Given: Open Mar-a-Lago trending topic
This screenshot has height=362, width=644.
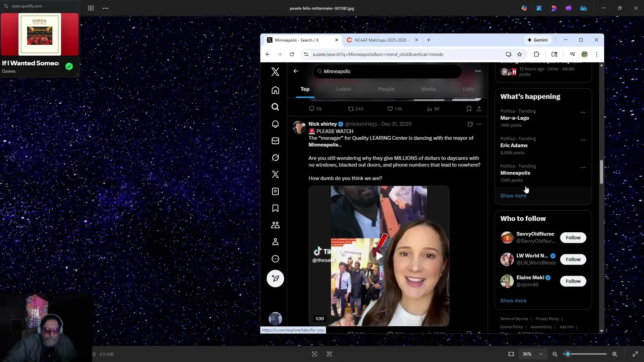Looking at the screenshot, I should [x=515, y=118].
